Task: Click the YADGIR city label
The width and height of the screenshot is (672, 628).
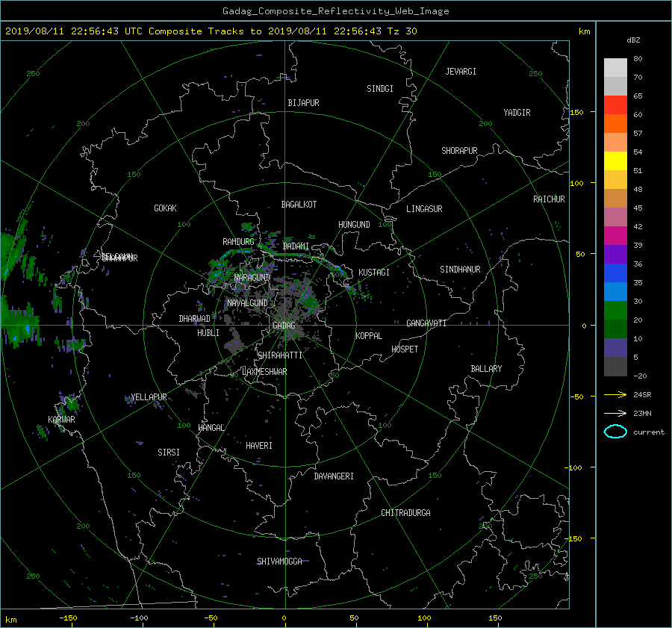Action: click(x=517, y=113)
